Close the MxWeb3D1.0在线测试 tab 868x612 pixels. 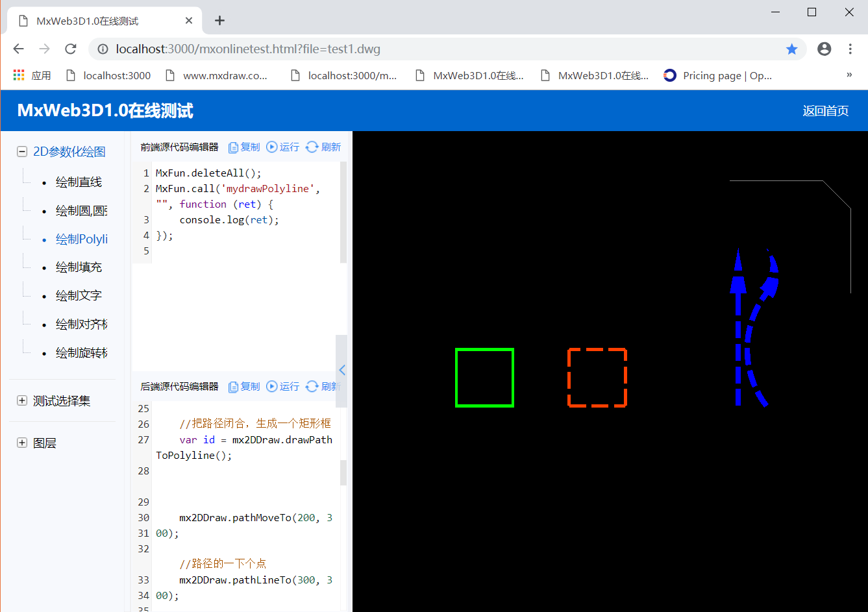pyautogui.click(x=189, y=21)
